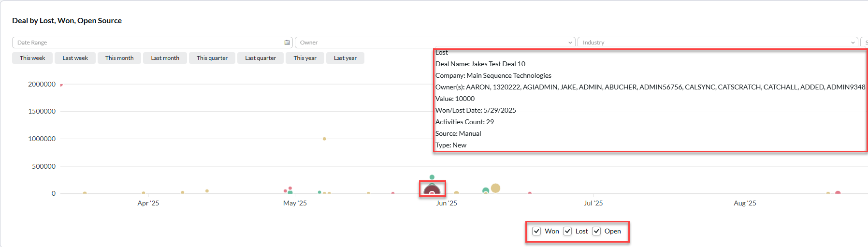
Task: Show deals for Last year
Action: coord(345,58)
